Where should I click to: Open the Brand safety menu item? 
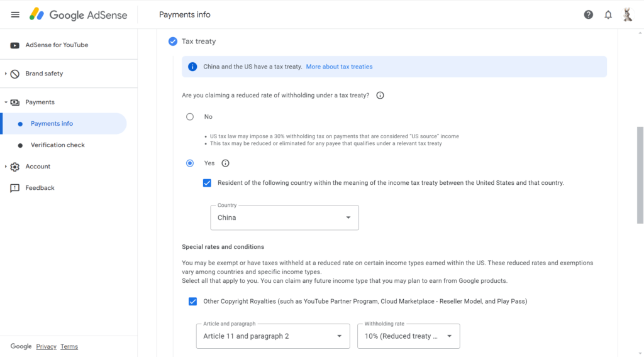[44, 74]
